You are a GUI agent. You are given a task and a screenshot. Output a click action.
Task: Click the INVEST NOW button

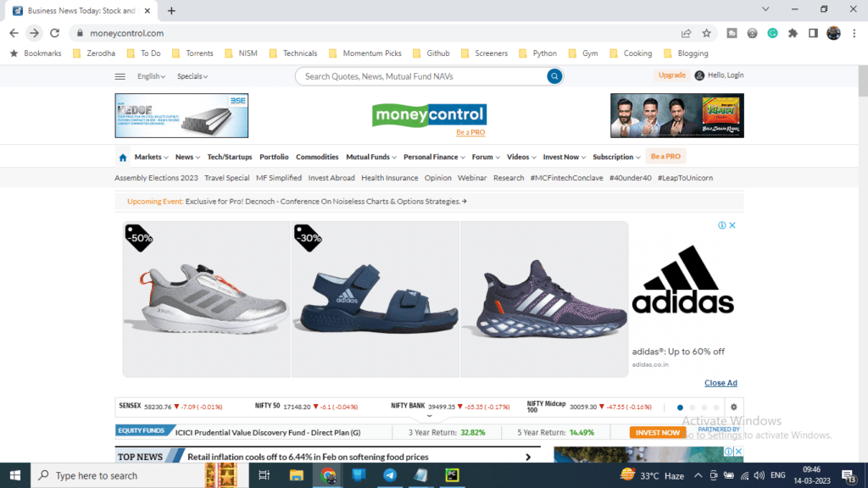pos(657,433)
